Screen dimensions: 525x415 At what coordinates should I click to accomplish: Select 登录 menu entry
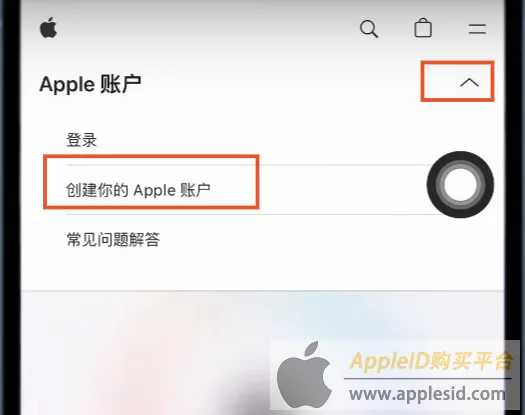point(82,140)
